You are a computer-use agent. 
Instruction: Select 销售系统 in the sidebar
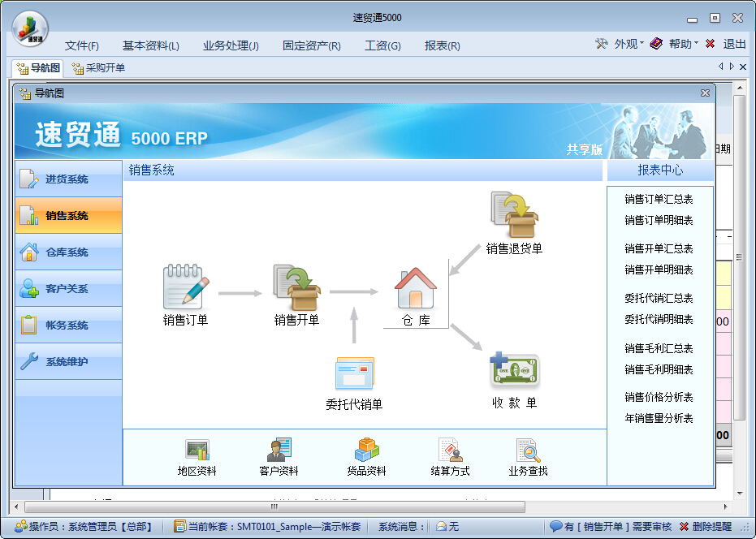(68, 215)
